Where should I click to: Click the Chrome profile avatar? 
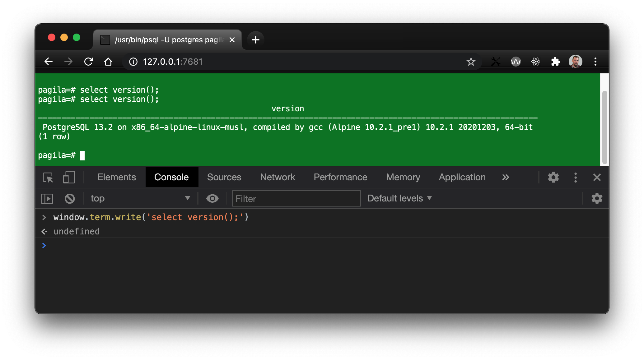pos(576,61)
